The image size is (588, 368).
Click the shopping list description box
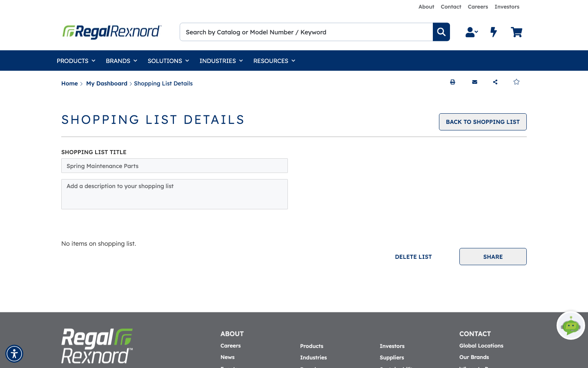tap(174, 194)
